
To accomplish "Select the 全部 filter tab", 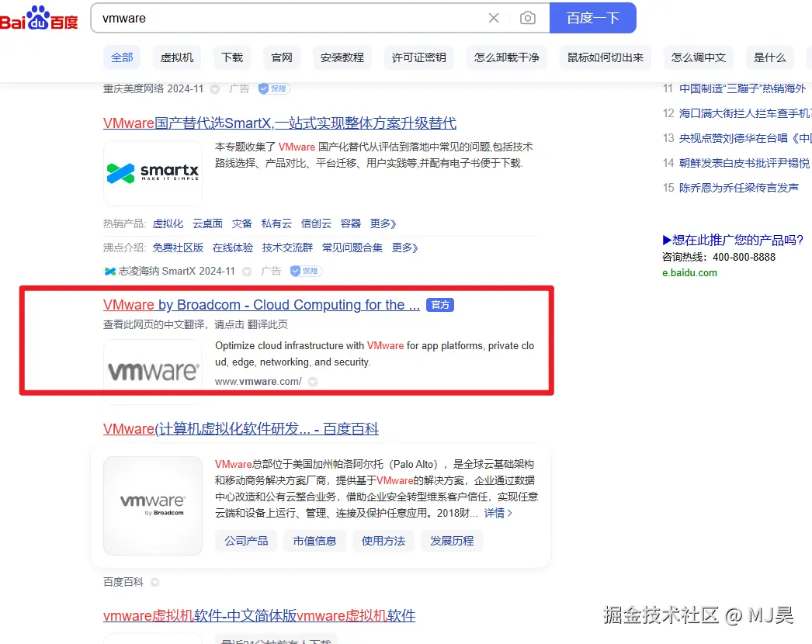I will pos(122,57).
